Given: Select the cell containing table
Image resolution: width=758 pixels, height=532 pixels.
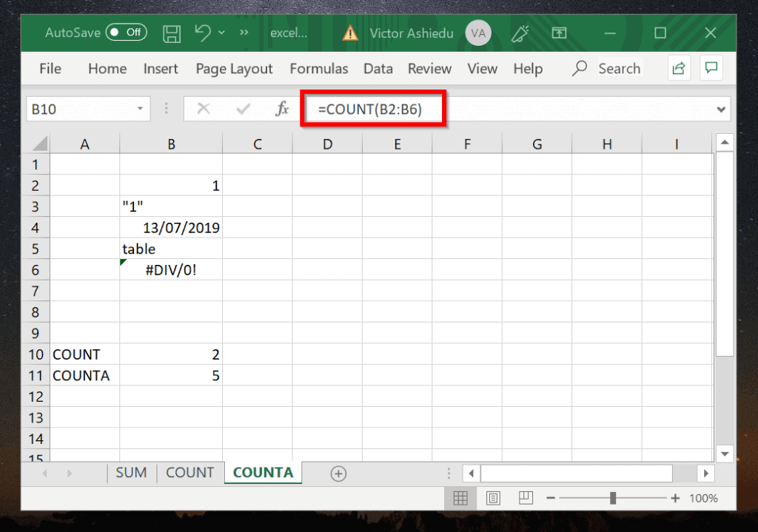Looking at the screenshot, I should 171,249.
